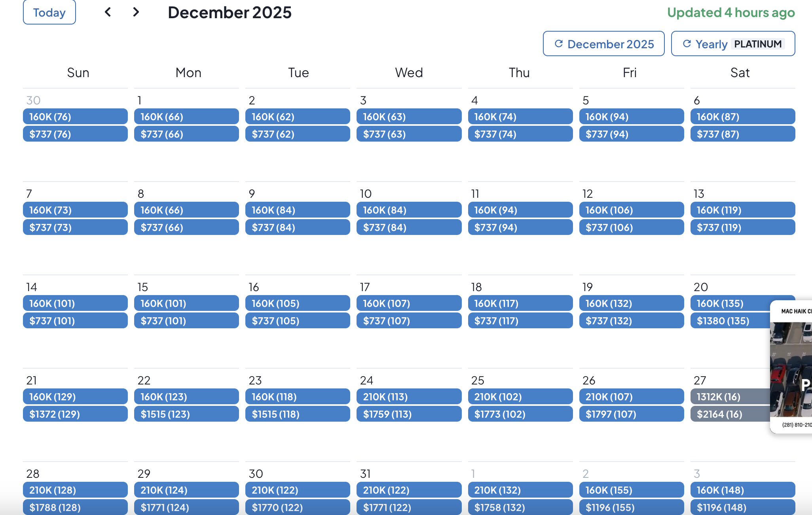Go to the next month arrow
The width and height of the screenshot is (812, 515).
click(x=136, y=12)
